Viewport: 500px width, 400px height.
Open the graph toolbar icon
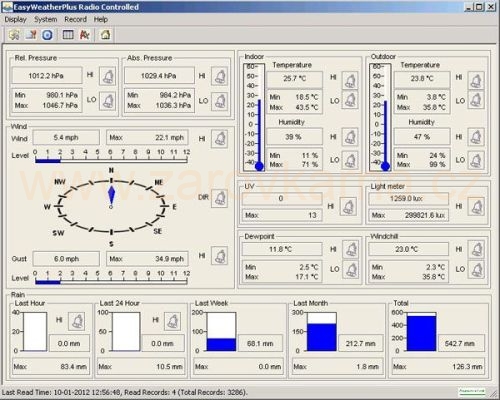(x=85, y=35)
